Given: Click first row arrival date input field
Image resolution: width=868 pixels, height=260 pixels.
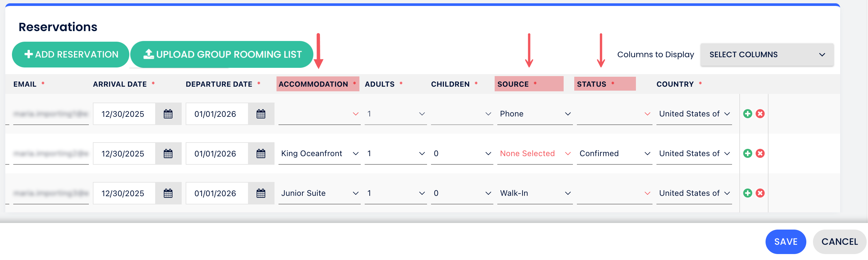Looking at the screenshot, I should [x=124, y=114].
